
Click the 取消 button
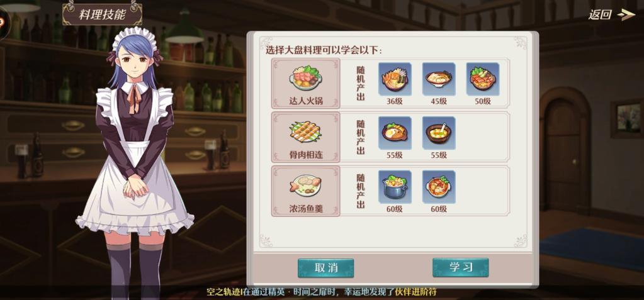(x=325, y=268)
